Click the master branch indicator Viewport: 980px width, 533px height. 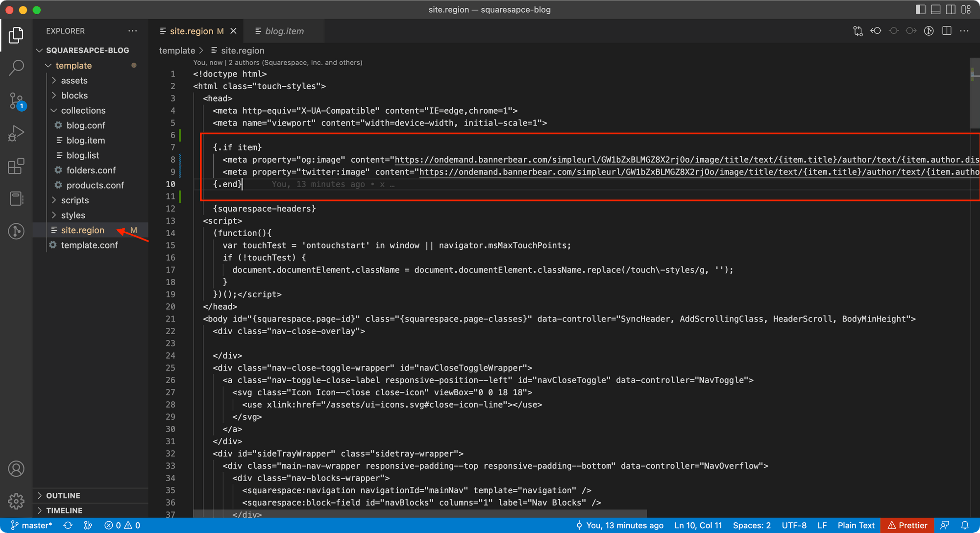[32, 525]
